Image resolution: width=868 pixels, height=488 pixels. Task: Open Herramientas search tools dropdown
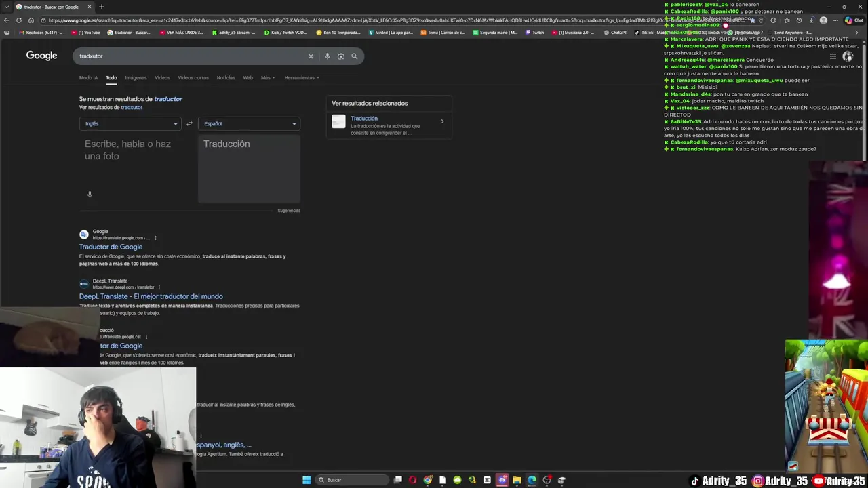(302, 77)
